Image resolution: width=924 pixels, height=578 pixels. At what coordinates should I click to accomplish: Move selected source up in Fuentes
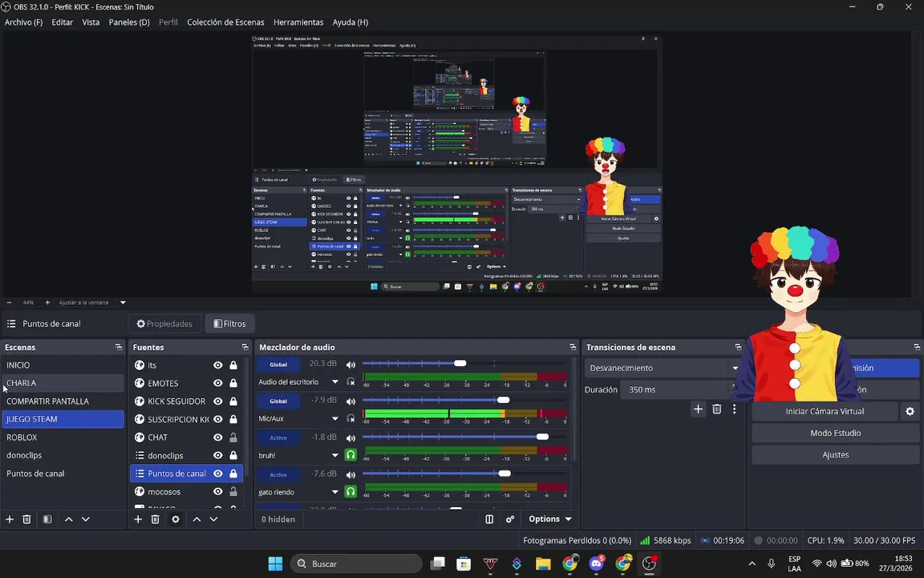click(x=197, y=519)
